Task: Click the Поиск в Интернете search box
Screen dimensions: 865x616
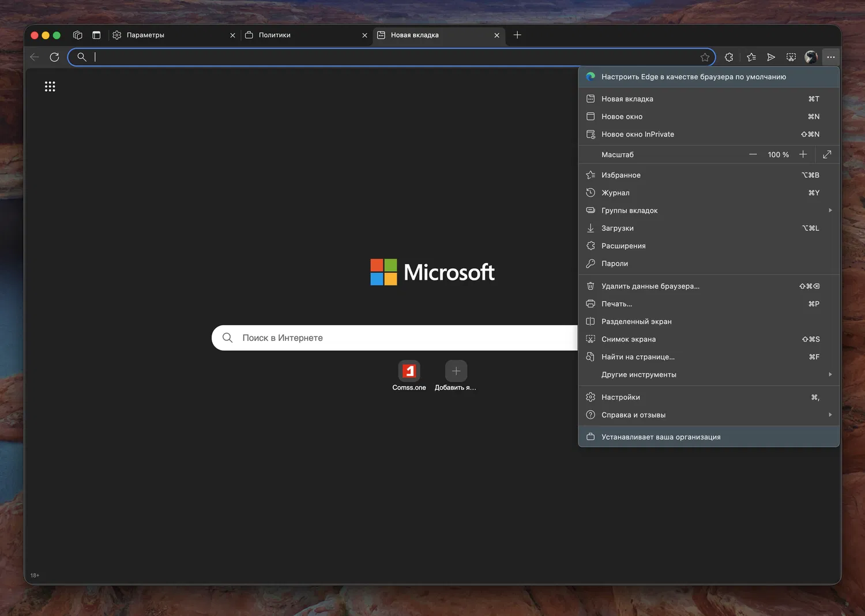Action: click(x=394, y=338)
